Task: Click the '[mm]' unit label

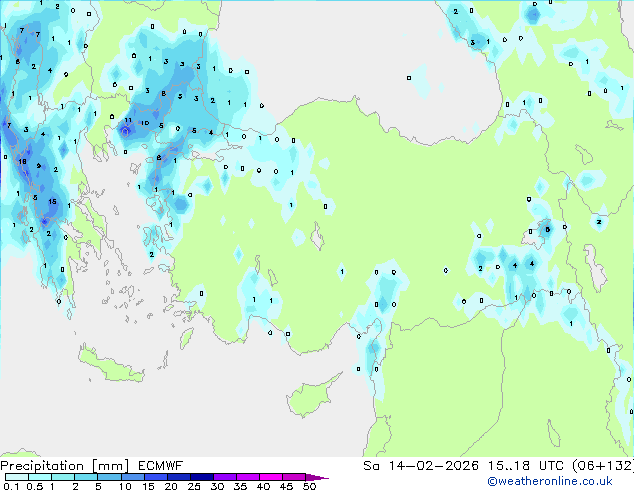Action: (x=110, y=466)
